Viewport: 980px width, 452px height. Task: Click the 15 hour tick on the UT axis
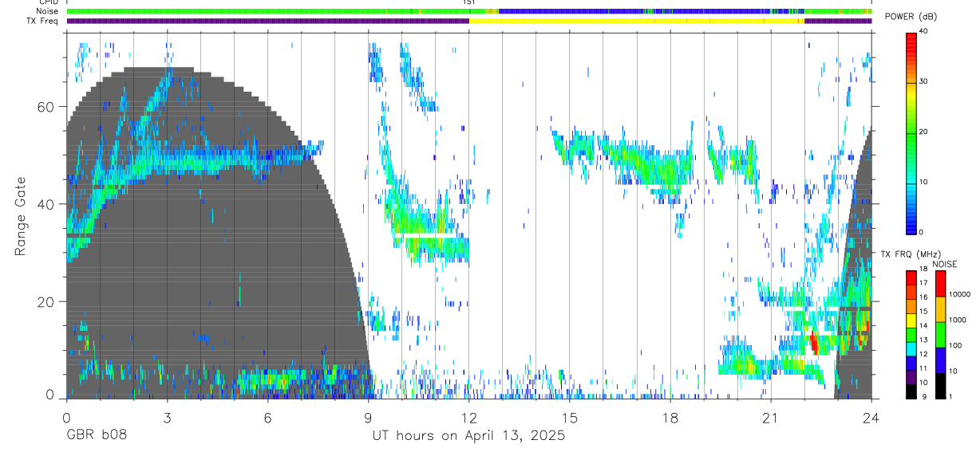570,417
